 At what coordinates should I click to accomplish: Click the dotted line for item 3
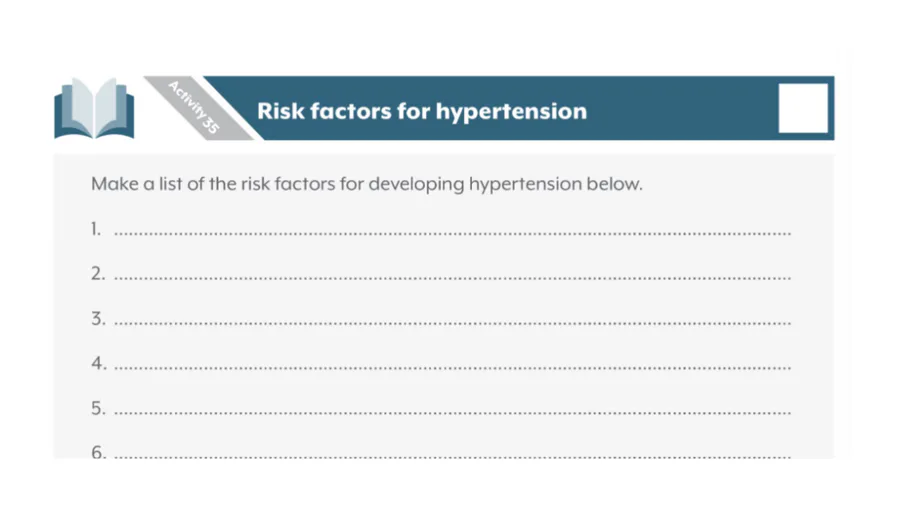click(x=452, y=323)
